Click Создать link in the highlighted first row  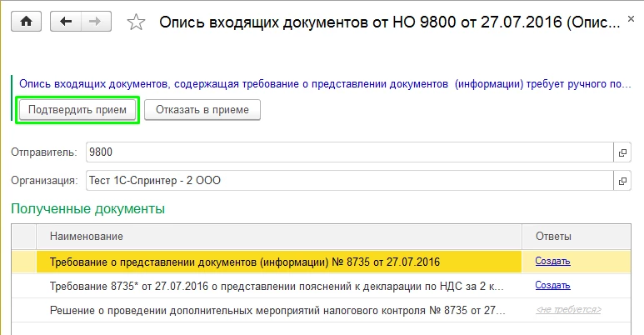[552, 261]
